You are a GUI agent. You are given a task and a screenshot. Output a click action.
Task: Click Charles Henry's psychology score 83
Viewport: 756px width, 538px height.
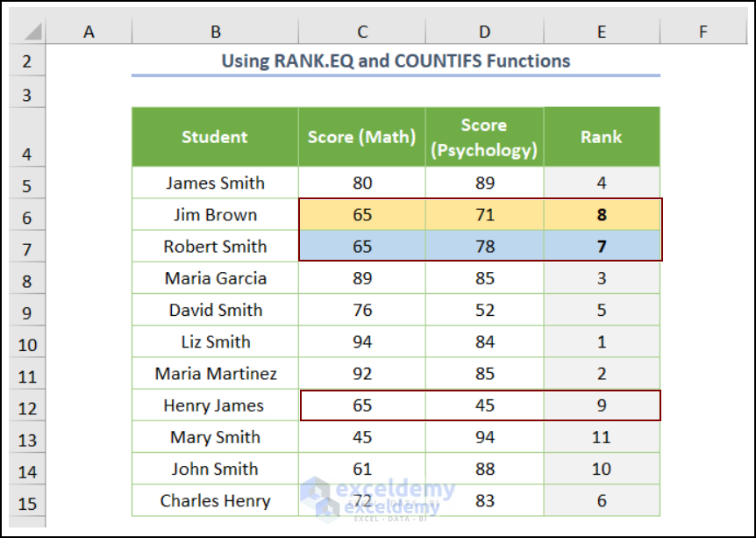[x=484, y=501]
